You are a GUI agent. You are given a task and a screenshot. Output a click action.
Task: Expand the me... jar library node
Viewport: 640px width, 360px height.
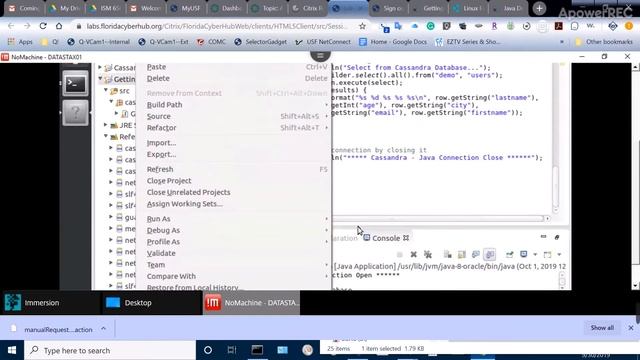[x=111, y=228]
